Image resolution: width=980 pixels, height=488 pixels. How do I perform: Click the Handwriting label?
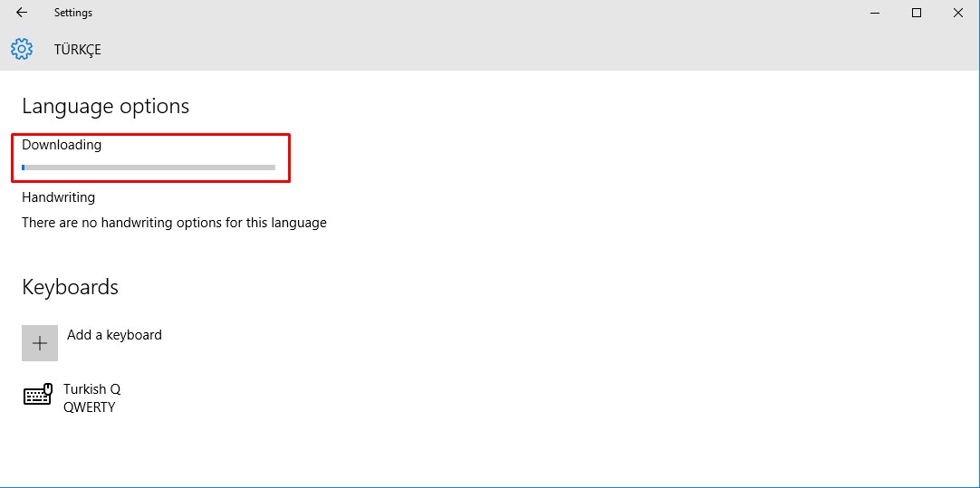pos(58,197)
